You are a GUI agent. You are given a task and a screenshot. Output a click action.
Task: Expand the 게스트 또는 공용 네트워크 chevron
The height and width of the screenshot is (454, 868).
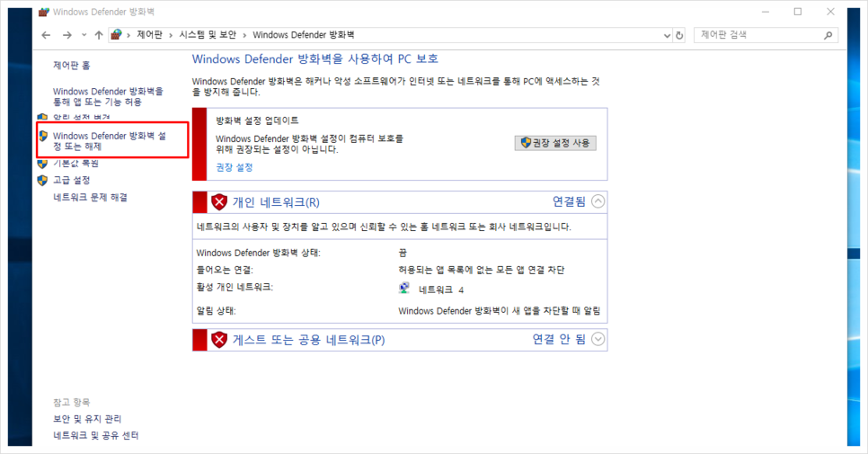[x=598, y=339]
